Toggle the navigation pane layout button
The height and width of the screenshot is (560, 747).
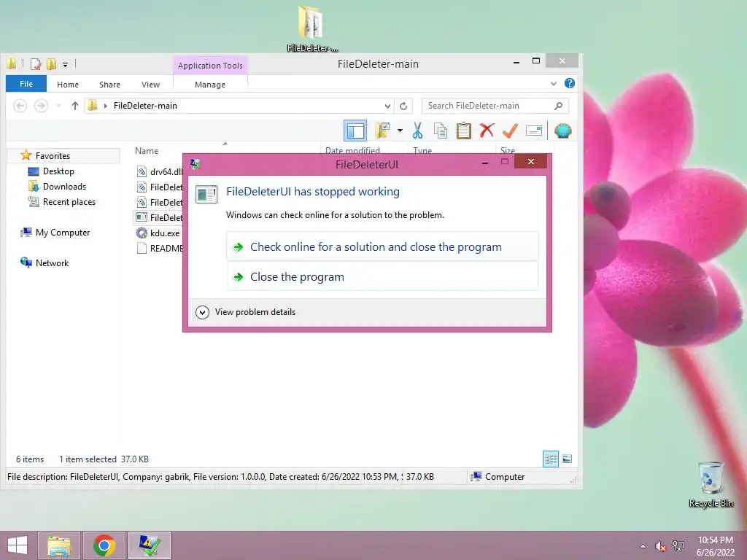(x=355, y=131)
